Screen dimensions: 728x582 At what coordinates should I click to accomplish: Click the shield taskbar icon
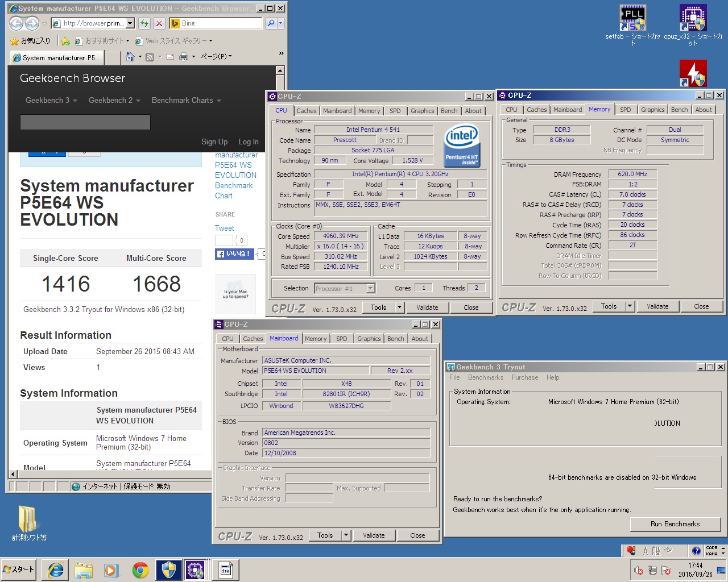click(x=168, y=570)
